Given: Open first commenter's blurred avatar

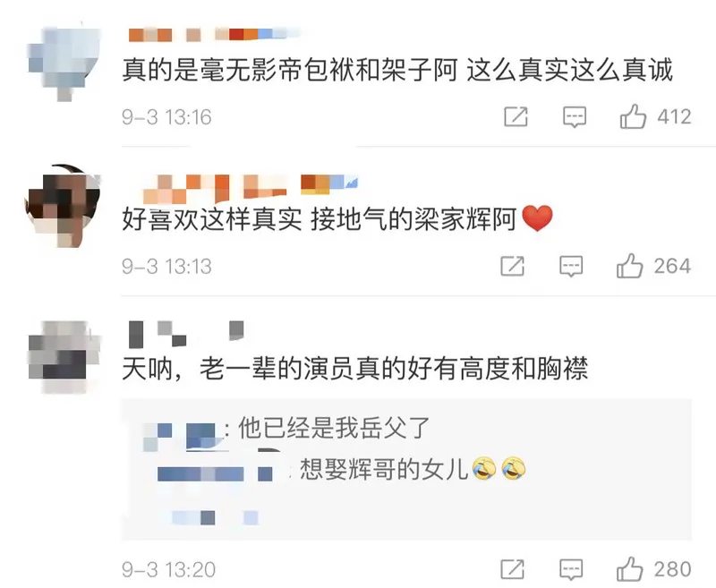Looking at the screenshot, I should (64, 63).
